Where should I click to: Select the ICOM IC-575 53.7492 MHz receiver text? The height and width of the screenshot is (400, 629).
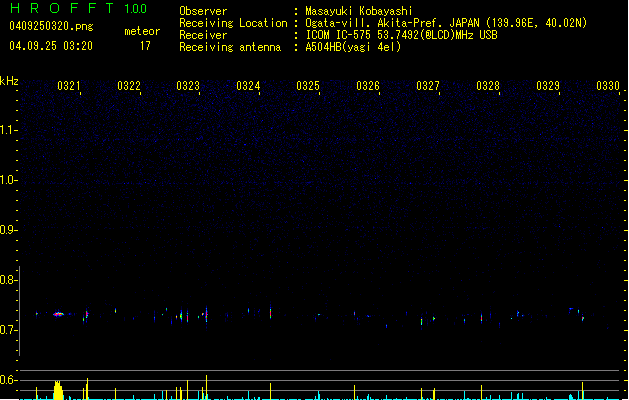pos(402,35)
